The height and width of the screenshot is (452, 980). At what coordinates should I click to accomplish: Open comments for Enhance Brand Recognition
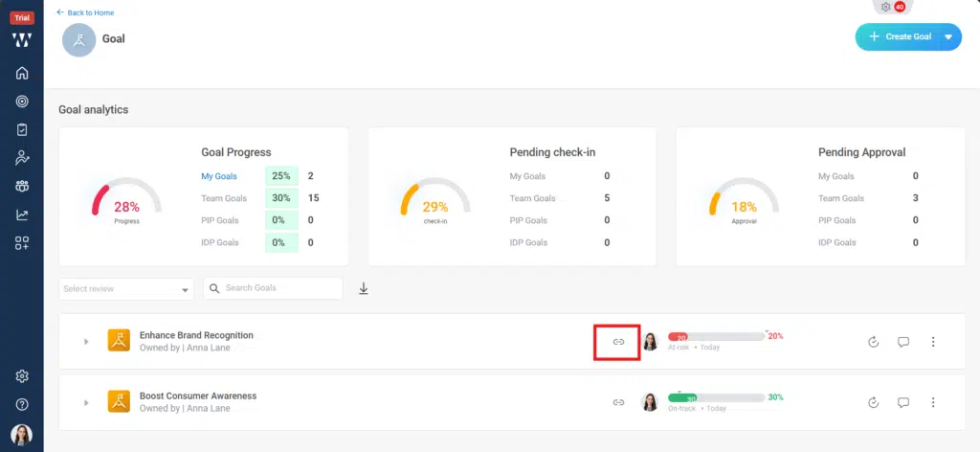[902, 342]
